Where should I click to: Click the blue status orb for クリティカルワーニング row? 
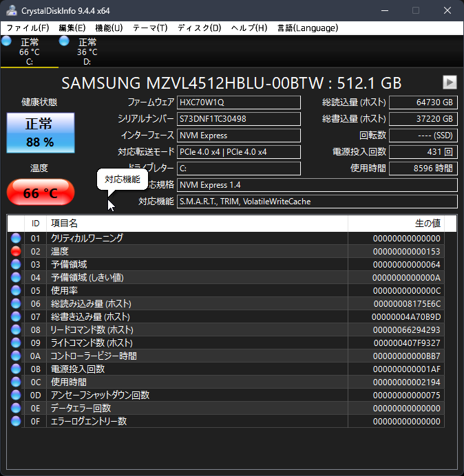point(16,238)
